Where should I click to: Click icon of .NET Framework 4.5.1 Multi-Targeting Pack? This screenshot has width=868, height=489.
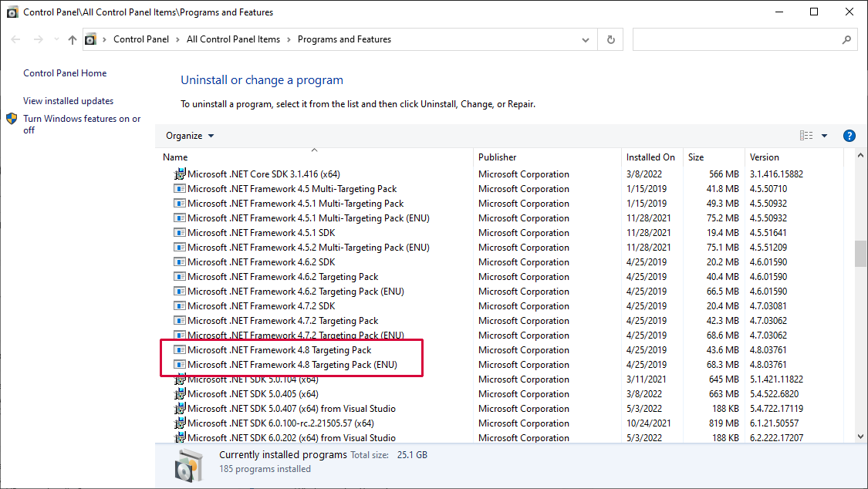(180, 203)
